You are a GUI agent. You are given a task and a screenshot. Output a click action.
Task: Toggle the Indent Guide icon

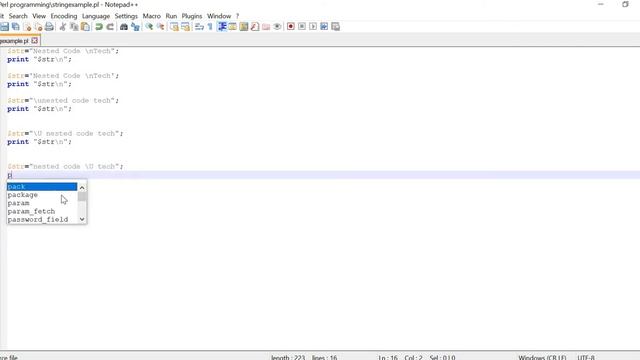point(222,27)
